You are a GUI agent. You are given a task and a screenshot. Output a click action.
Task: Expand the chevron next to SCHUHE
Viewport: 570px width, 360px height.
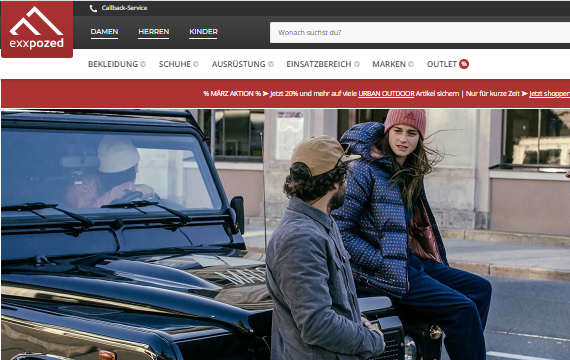pos(196,64)
